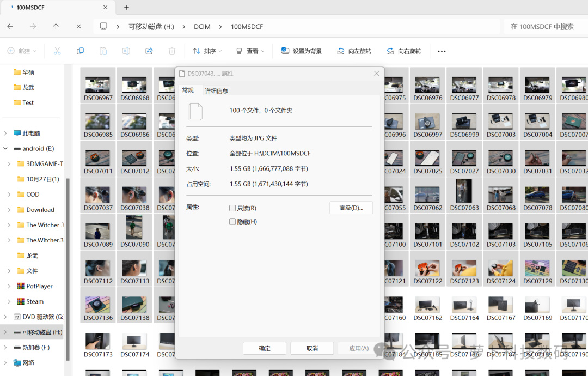Click Rotate left toolbar button
Image resolution: width=588 pixels, height=376 pixels.
[354, 51]
